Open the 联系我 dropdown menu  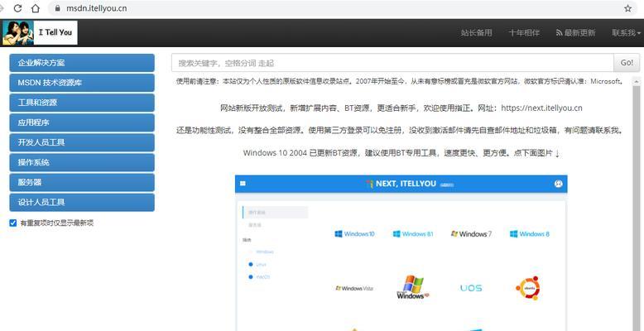[x=626, y=33]
